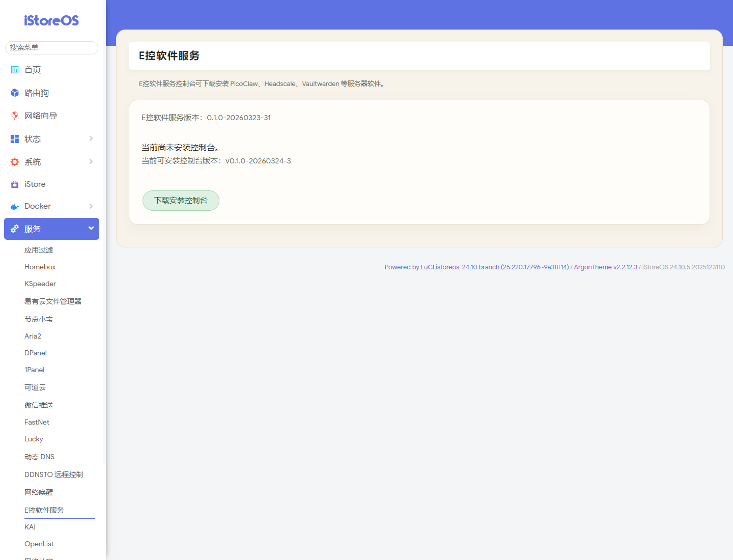The image size is (733, 560).
Task: Focus the 搜索菜单 search field
Action: 51,47
